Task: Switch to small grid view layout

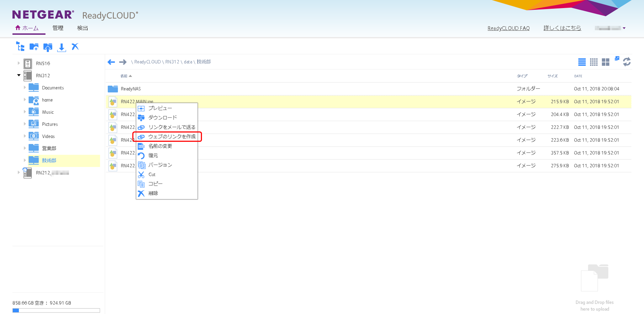Action: [594, 62]
